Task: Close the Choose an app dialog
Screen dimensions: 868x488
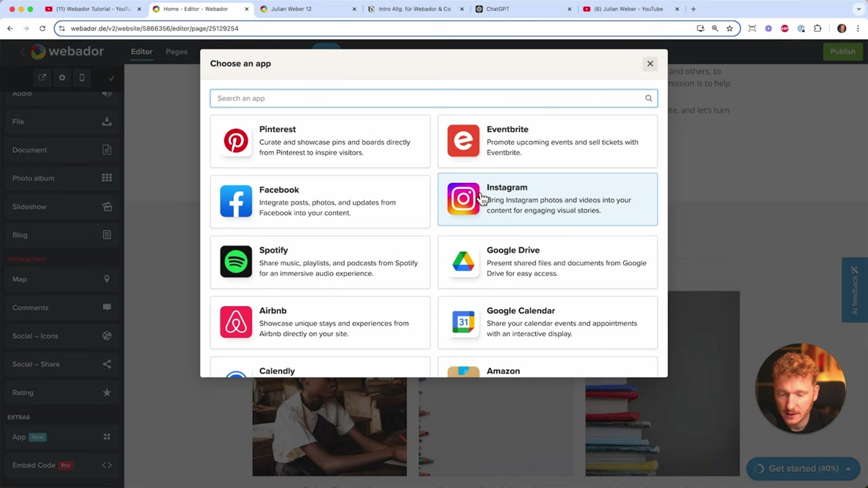Action: click(x=650, y=64)
